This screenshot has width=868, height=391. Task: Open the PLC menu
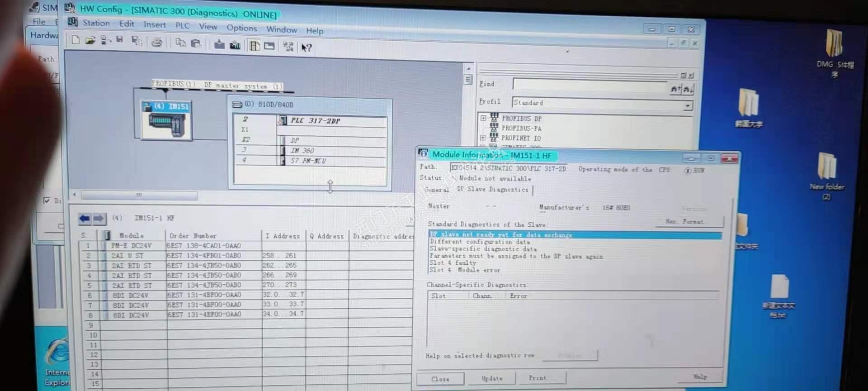click(x=183, y=25)
